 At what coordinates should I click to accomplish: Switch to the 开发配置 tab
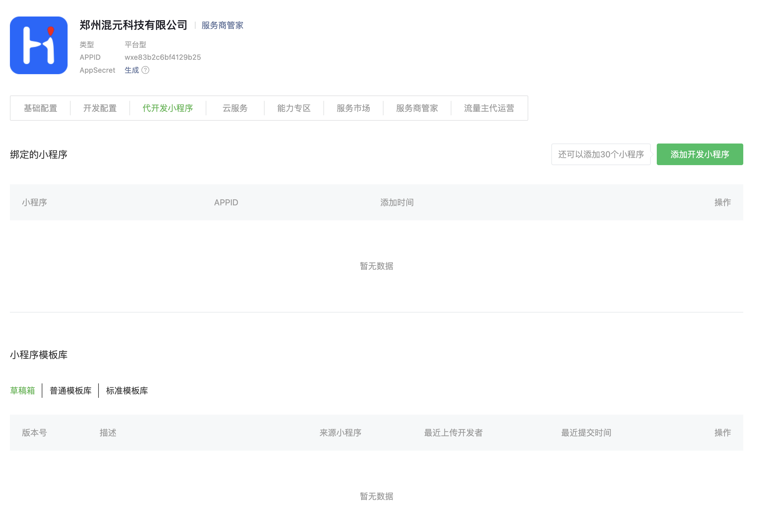click(100, 108)
